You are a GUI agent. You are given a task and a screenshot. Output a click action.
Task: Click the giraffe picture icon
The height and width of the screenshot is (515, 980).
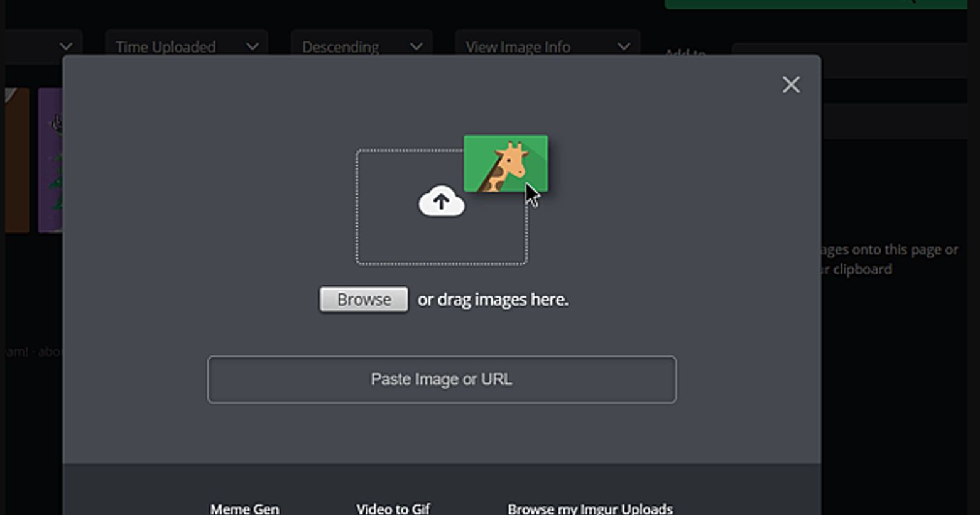[x=505, y=163]
